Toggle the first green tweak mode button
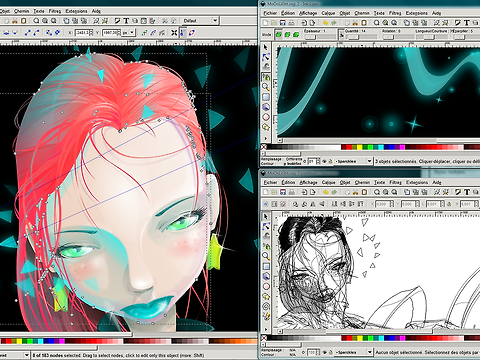The image size is (480, 360). 278,35
